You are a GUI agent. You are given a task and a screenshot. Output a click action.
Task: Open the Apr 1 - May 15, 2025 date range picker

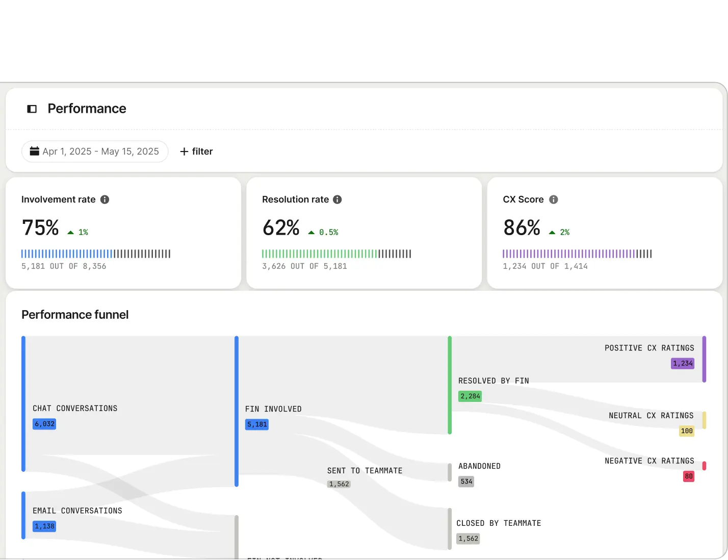[95, 151]
